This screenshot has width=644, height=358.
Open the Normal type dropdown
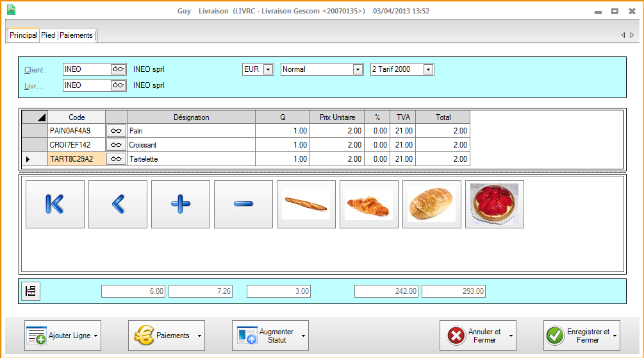[358, 69]
